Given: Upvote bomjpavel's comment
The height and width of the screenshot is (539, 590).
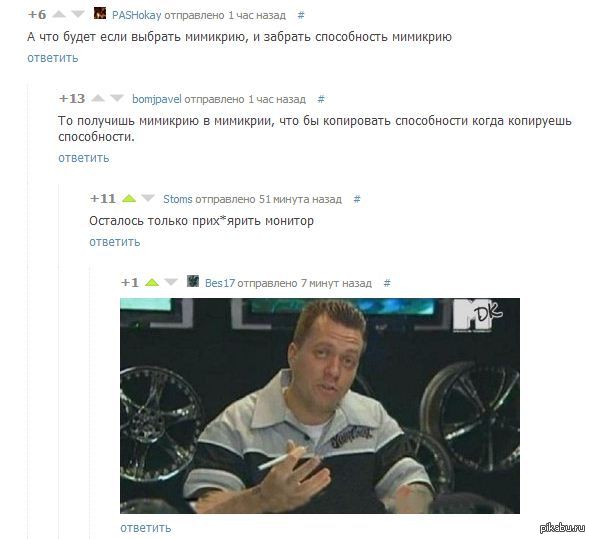Looking at the screenshot, I should tap(98, 98).
